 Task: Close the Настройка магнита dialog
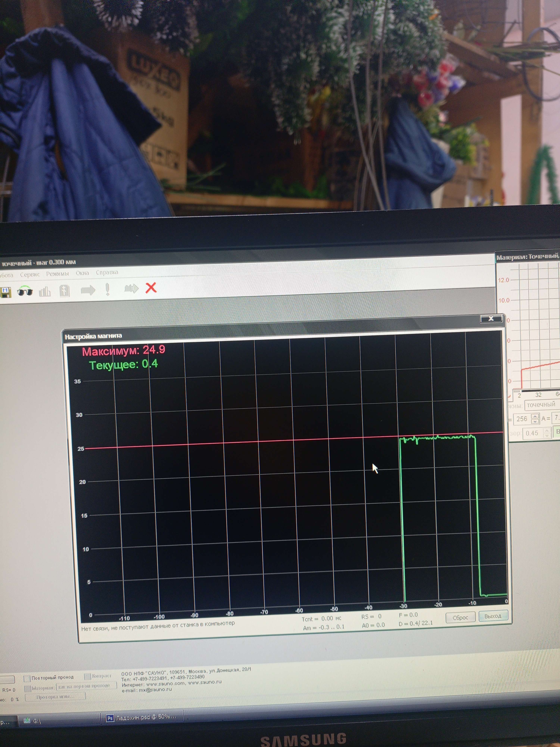pyautogui.click(x=491, y=318)
